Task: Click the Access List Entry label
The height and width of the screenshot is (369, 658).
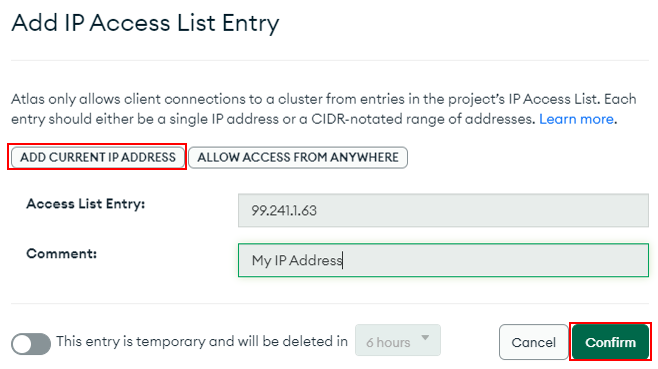Action: [x=86, y=204]
